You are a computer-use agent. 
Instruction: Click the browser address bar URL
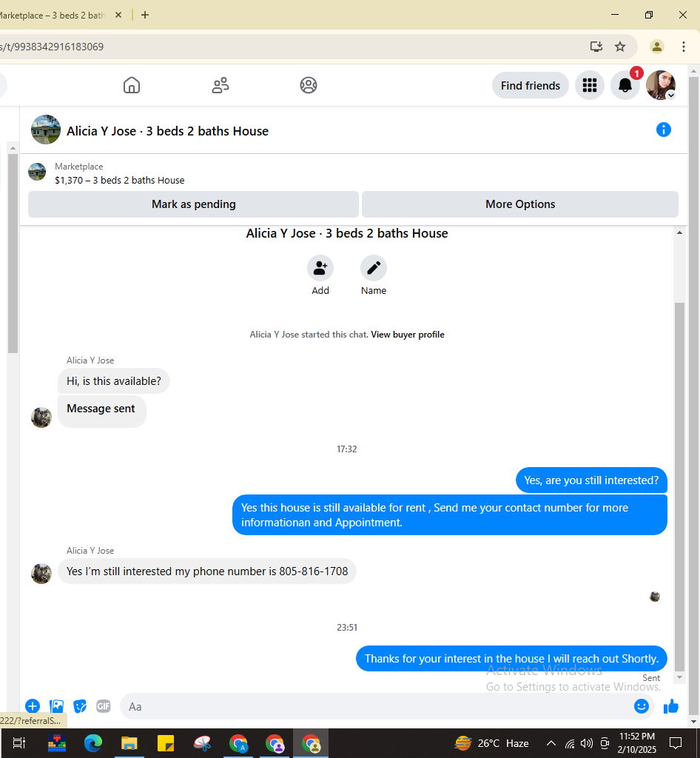click(52, 47)
